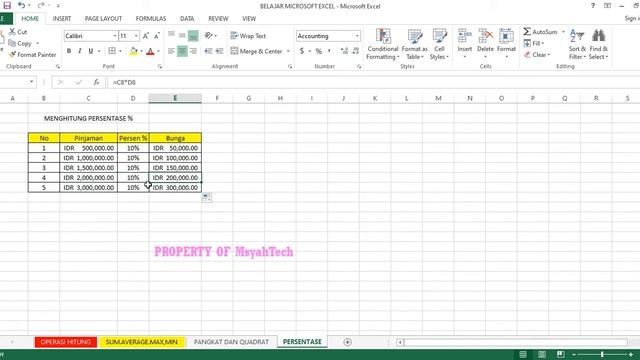Apply the yellow fill color

(x=133, y=51)
